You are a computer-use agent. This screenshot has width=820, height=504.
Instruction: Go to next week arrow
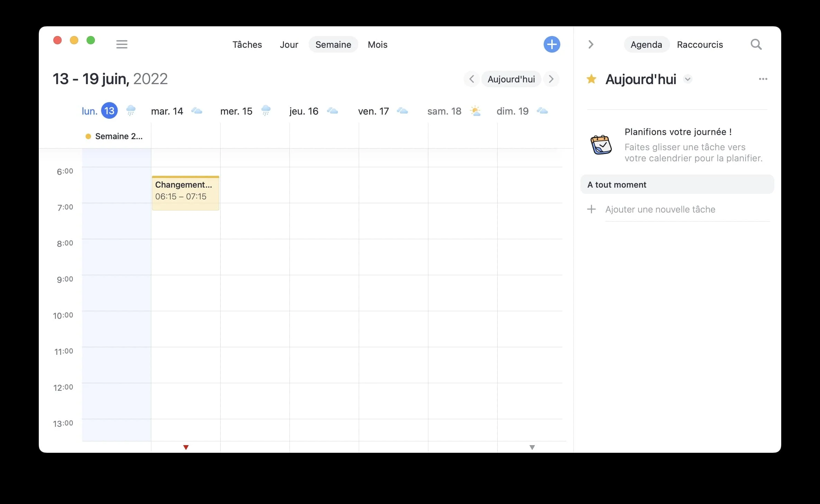(x=551, y=79)
